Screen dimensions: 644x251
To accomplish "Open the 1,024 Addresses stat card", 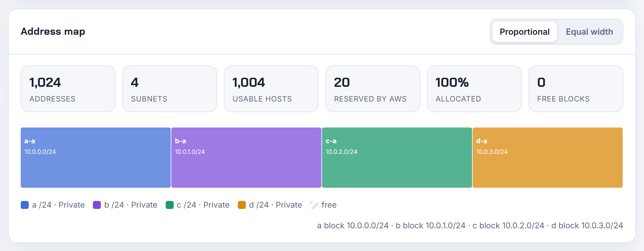I will click(x=68, y=89).
